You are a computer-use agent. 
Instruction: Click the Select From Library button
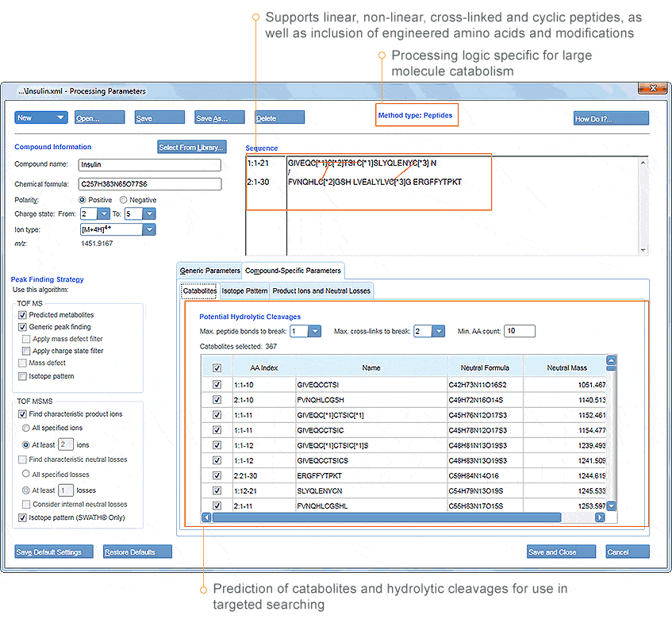(192, 147)
